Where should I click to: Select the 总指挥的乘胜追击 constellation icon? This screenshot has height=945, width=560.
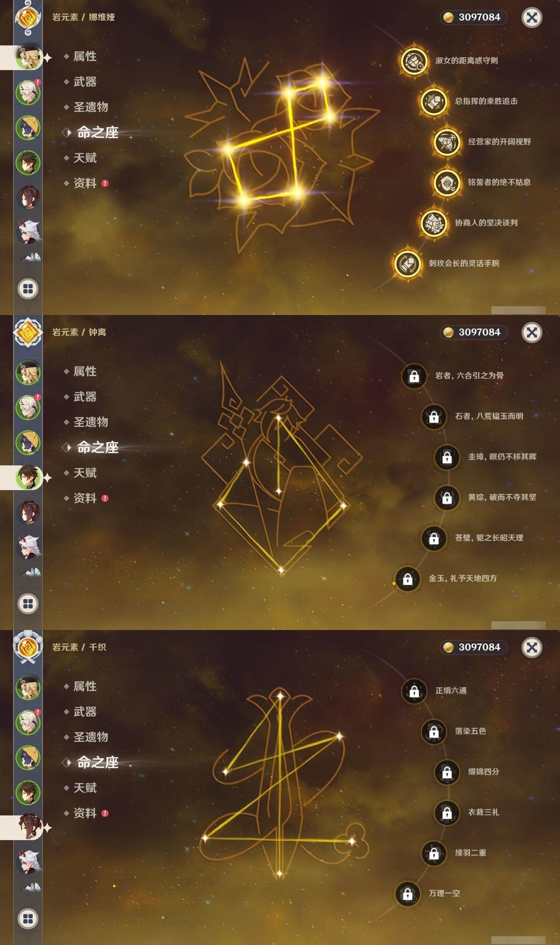click(x=434, y=101)
